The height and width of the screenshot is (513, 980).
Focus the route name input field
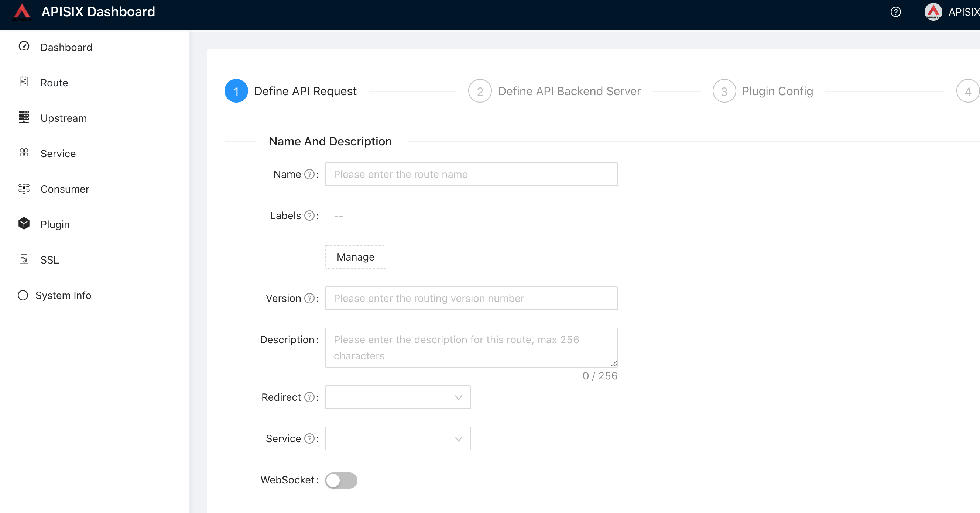[x=472, y=175]
